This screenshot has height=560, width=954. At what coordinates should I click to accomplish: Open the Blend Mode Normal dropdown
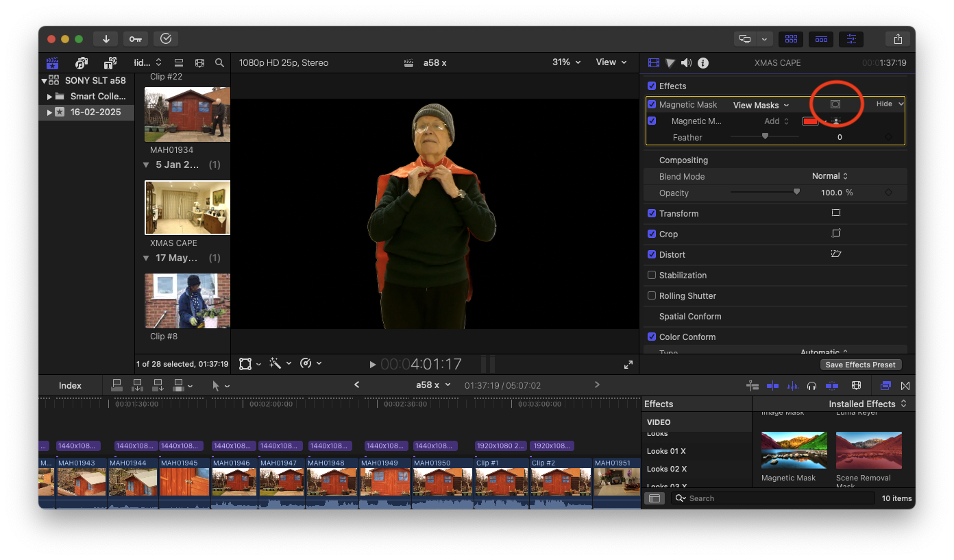click(830, 176)
